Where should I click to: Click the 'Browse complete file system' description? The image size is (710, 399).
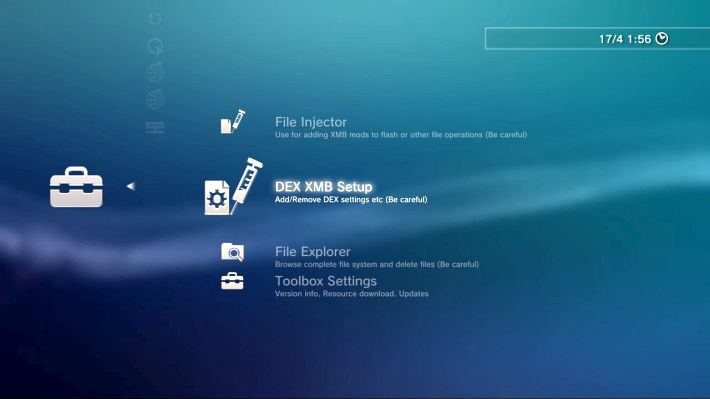pos(377,264)
